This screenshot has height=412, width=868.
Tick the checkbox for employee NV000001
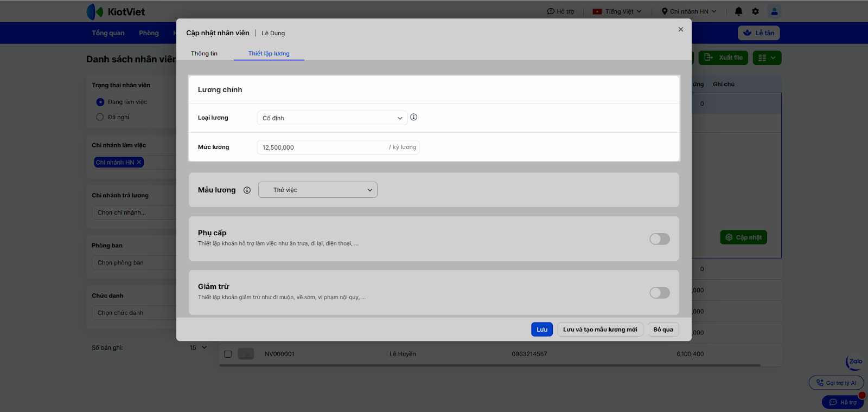tap(228, 354)
